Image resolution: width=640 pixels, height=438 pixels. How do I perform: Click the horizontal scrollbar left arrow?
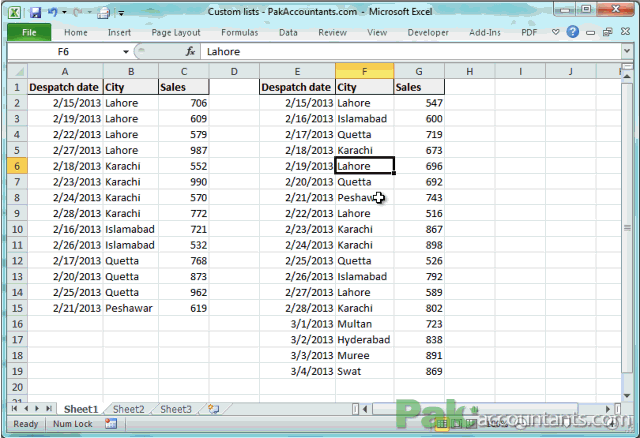(365, 409)
